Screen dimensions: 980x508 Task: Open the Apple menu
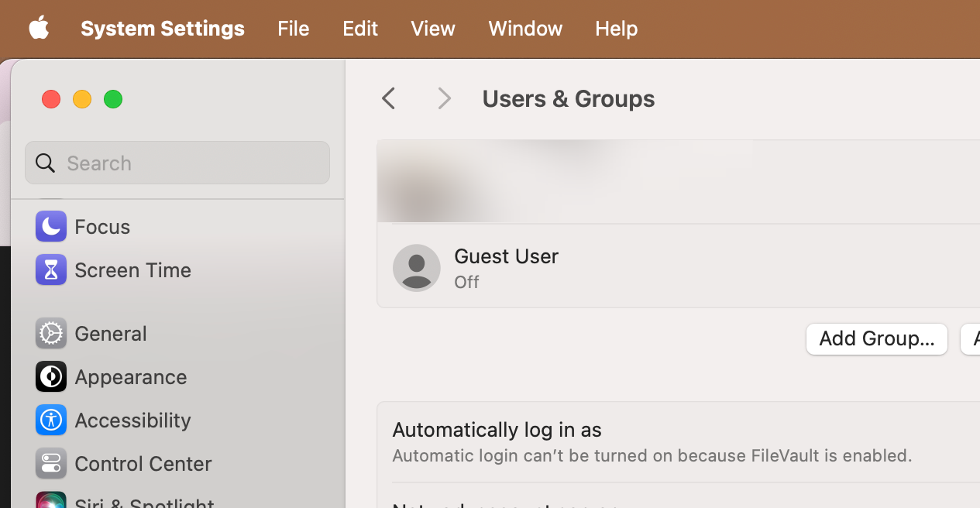tap(39, 29)
